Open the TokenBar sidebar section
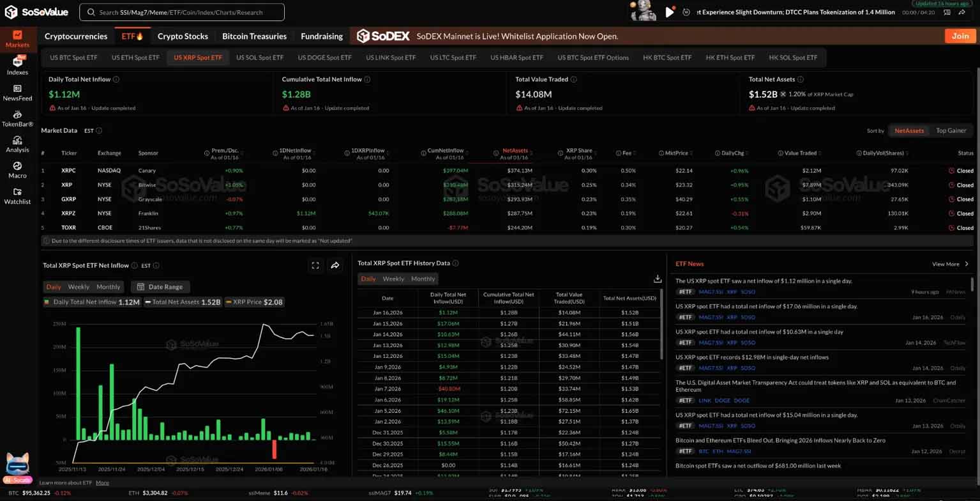This screenshot has height=501, width=980. point(17,118)
